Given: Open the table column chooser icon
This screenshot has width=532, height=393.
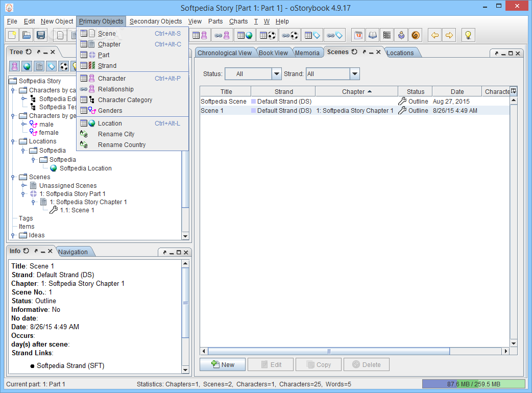Looking at the screenshot, I should 513,91.
